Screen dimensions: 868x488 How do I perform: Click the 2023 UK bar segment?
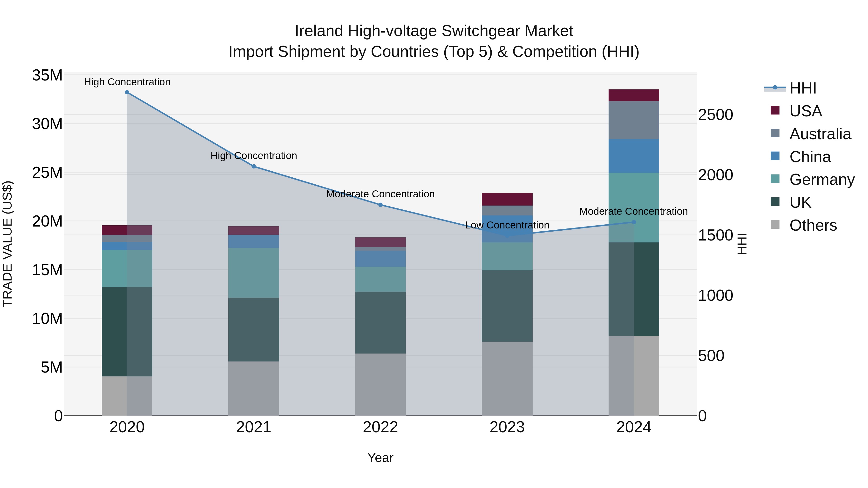(x=507, y=306)
